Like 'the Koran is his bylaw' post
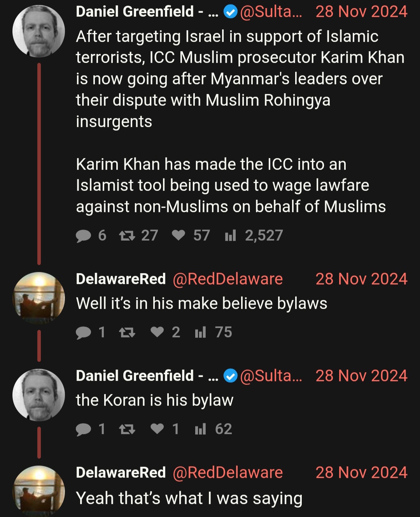420x517 pixels. (165, 429)
